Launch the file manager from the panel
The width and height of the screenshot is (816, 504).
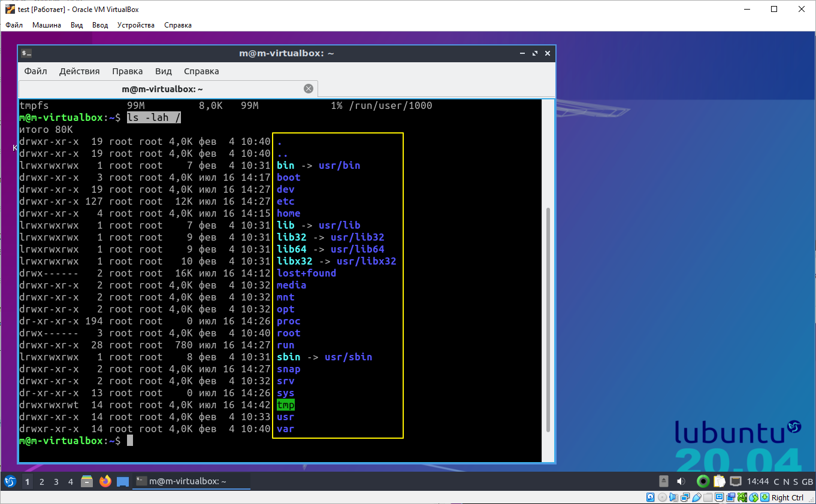[x=87, y=481]
